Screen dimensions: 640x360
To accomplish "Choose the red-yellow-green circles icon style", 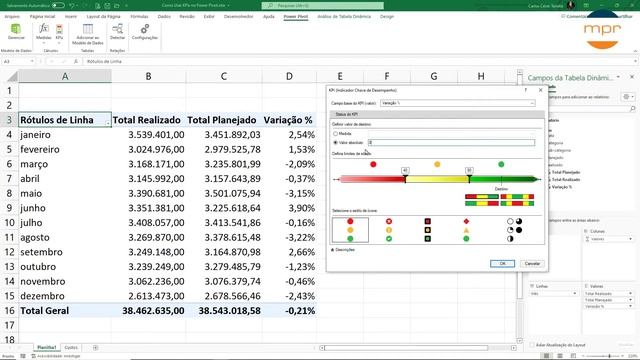I will (350, 230).
